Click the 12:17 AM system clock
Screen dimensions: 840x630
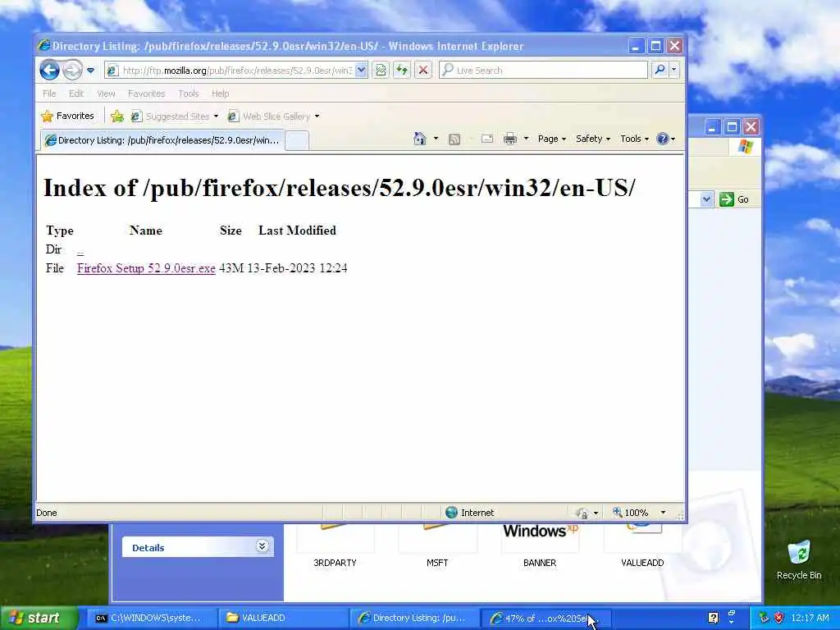click(x=810, y=618)
